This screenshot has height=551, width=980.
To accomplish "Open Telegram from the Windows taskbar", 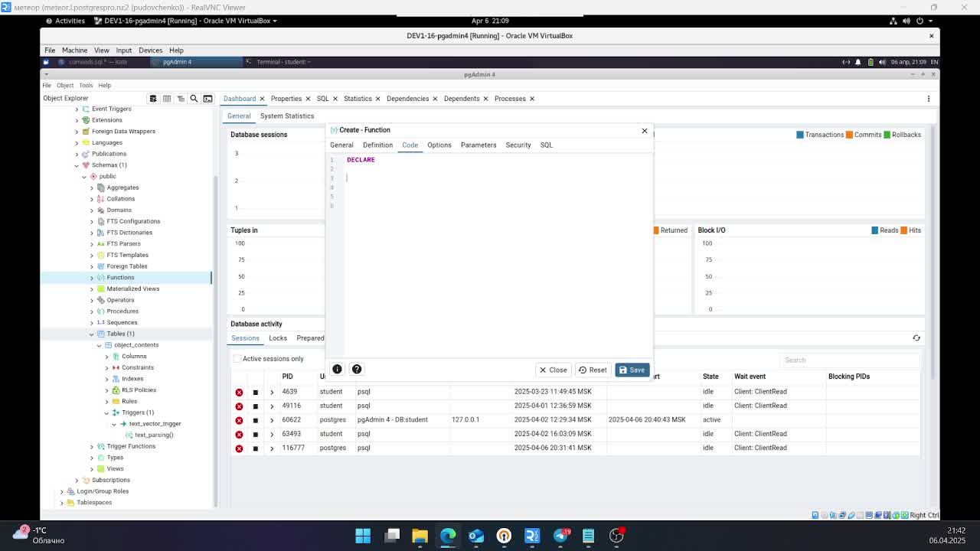I will [x=560, y=535].
